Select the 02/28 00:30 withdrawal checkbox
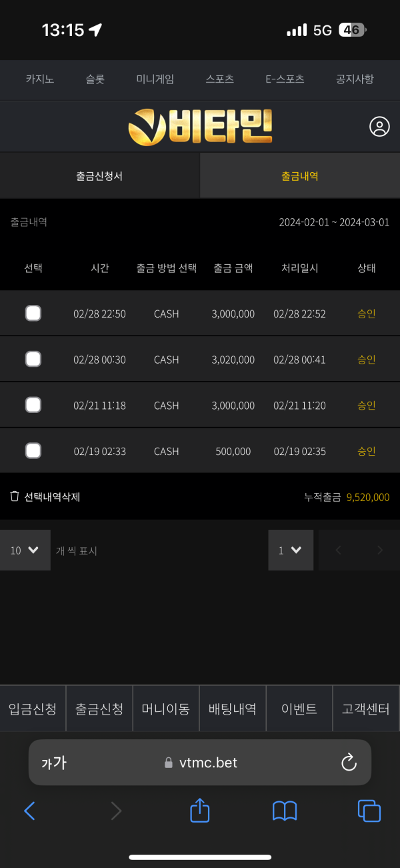This screenshot has height=868, width=400. [33, 359]
